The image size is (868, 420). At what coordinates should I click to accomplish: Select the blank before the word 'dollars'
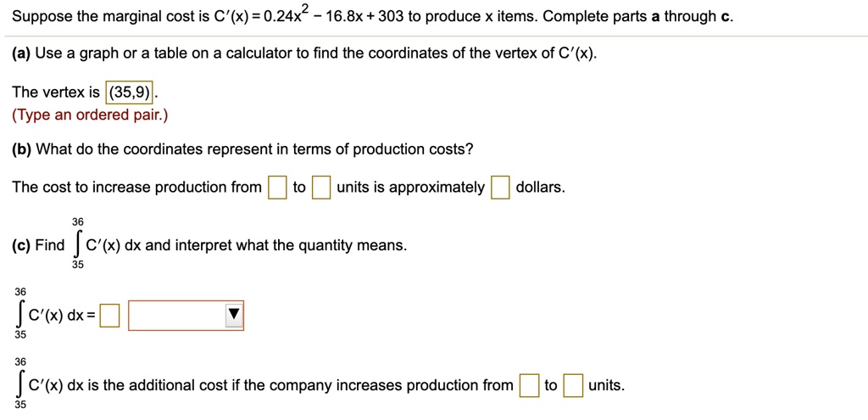(499, 188)
